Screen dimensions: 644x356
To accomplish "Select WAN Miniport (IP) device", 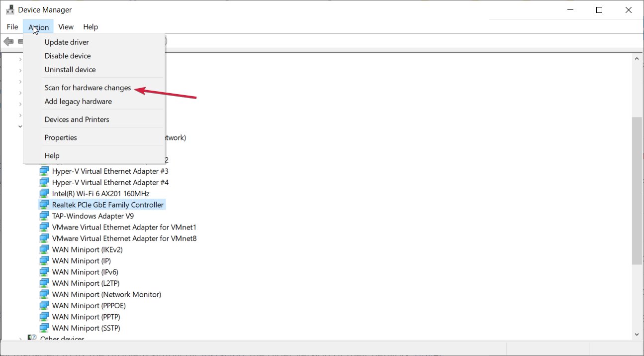I will pyautogui.click(x=82, y=260).
